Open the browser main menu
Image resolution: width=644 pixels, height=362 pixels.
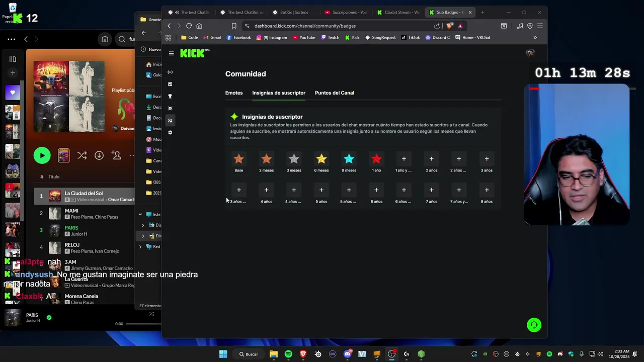[540, 26]
